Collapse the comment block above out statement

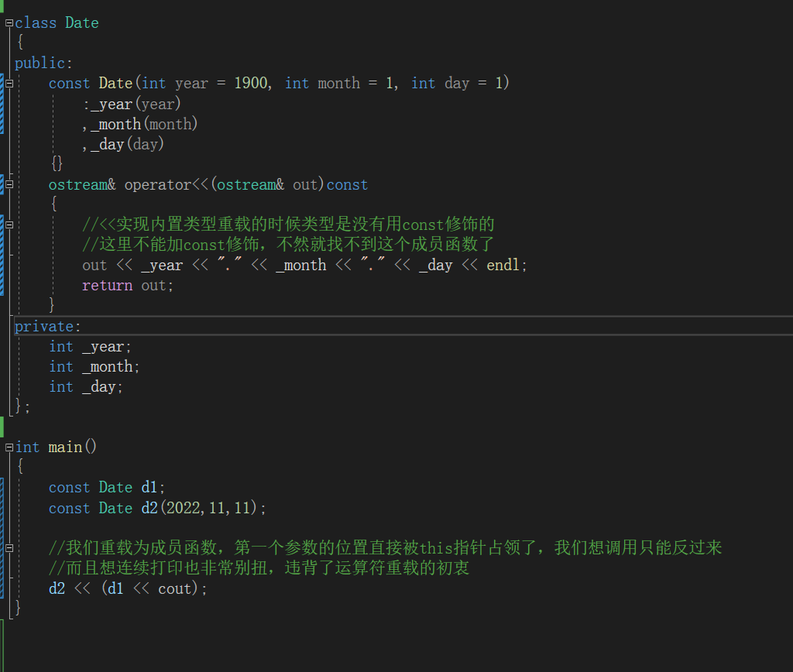pos(9,225)
